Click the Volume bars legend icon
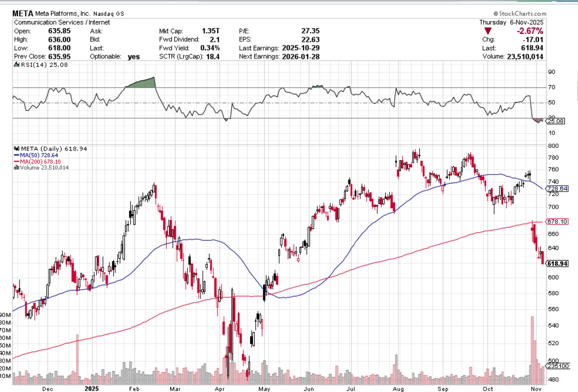The image size is (578, 392). pyautogui.click(x=17, y=168)
